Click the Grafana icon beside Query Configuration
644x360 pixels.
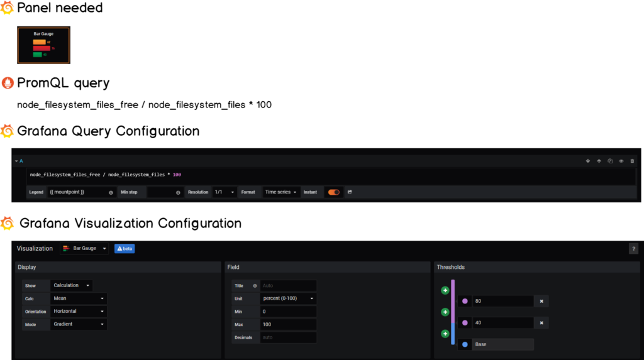pyautogui.click(x=7, y=131)
